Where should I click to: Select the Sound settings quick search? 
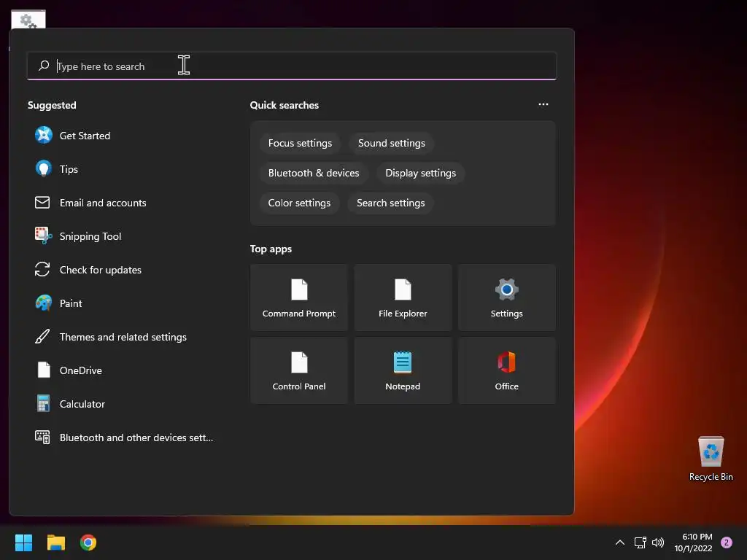point(392,143)
